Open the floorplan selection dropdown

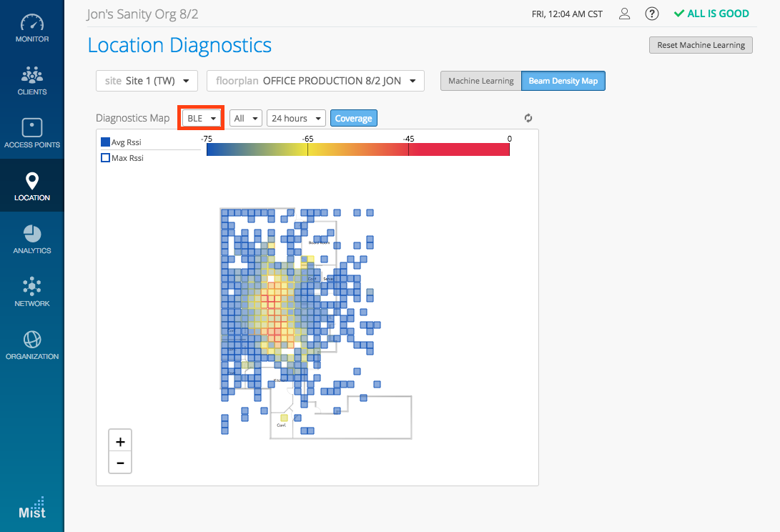point(315,81)
